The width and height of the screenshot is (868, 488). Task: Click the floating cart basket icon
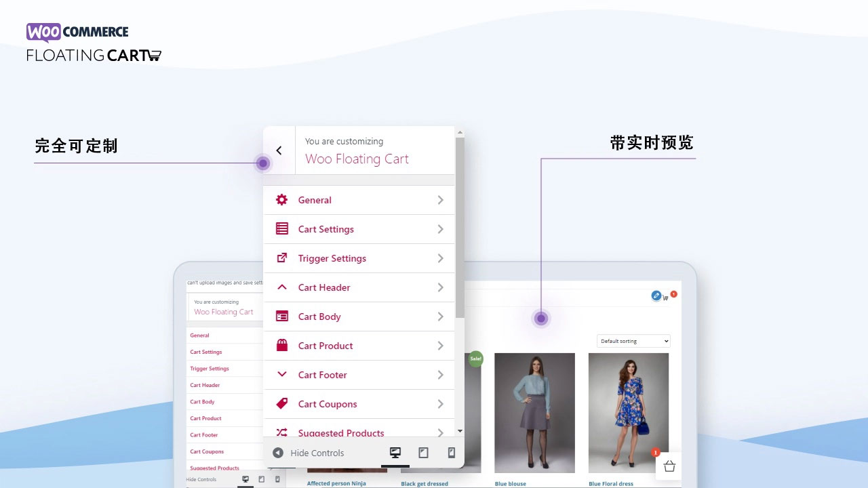pyautogui.click(x=669, y=466)
